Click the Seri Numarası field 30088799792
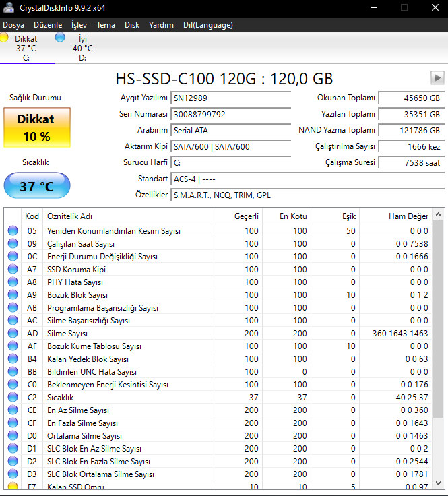Image resolution: width=448 pixels, height=496 pixels. (x=231, y=114)
